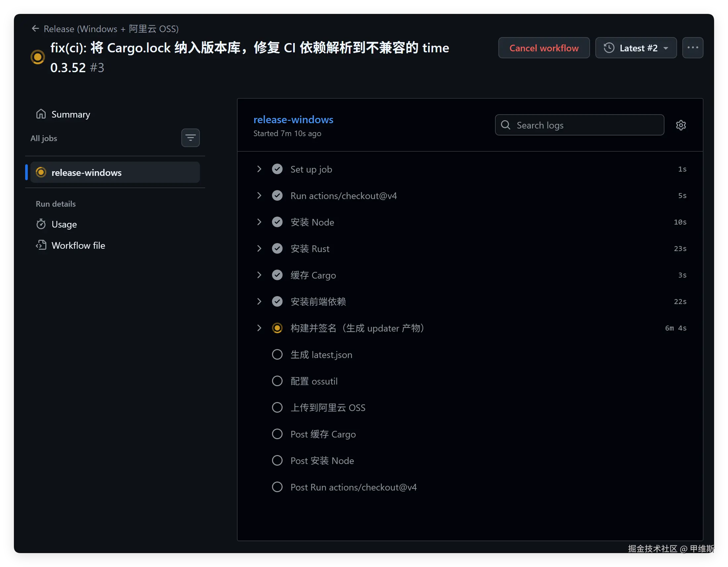Click the Workflow file code icon
The width and height of the screenshot is (728, 567).
point(41,245)
